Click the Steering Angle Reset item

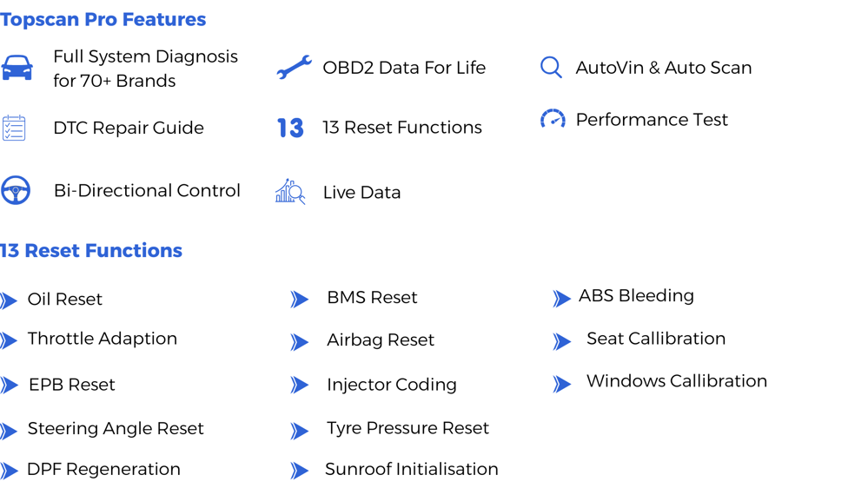(116, 428)
